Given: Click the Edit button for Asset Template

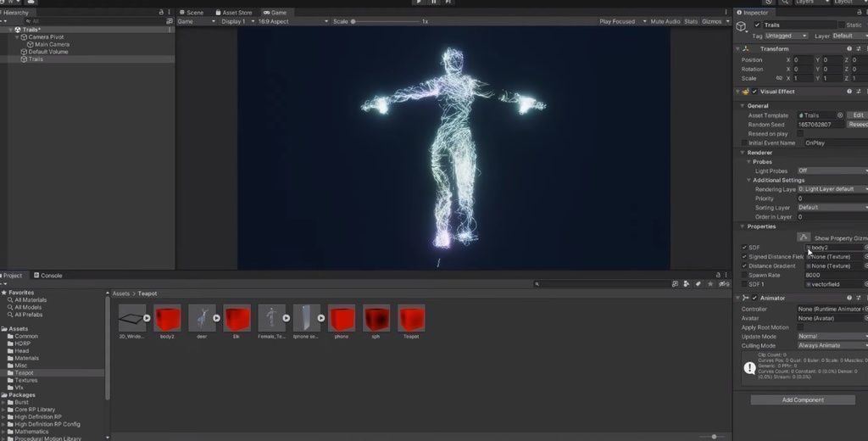Looking at the screenshot, I should point(857,115).
